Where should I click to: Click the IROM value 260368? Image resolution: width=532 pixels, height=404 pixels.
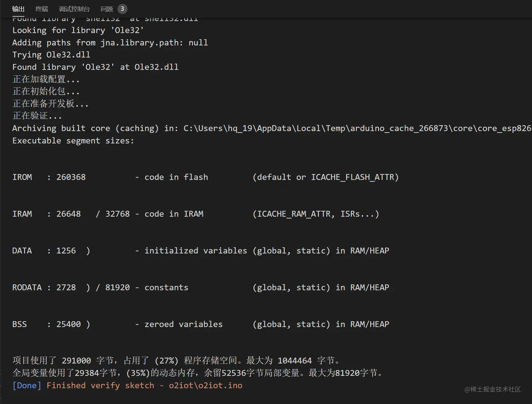[x=71, y=177]
